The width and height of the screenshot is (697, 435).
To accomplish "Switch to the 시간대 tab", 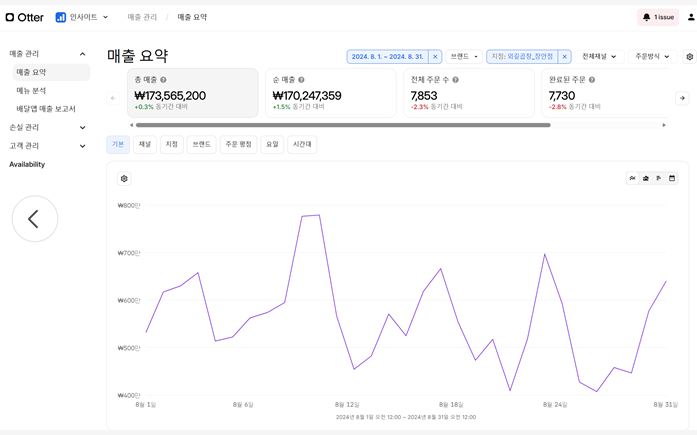I will click(x=302, y=144).
